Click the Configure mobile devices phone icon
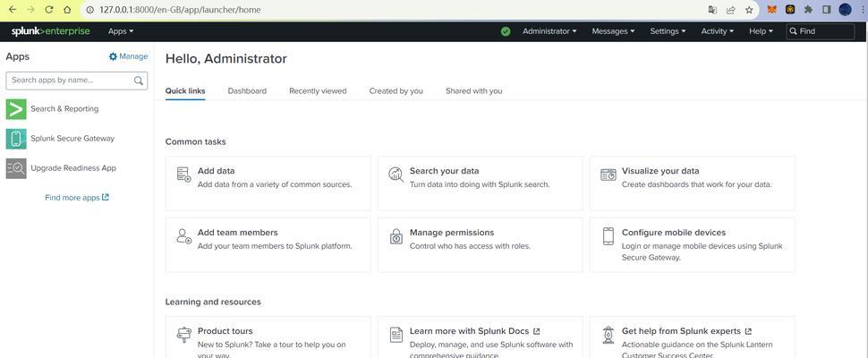 [608, 236]
